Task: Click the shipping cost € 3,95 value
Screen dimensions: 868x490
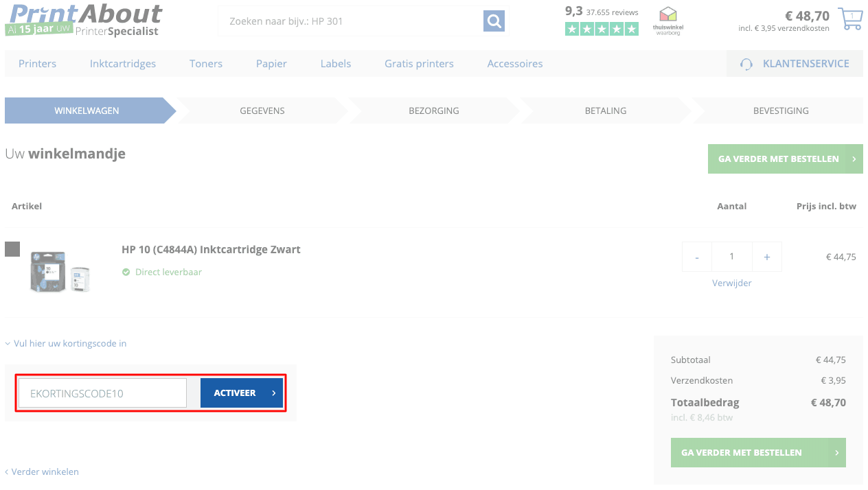Action: [833, 380]
